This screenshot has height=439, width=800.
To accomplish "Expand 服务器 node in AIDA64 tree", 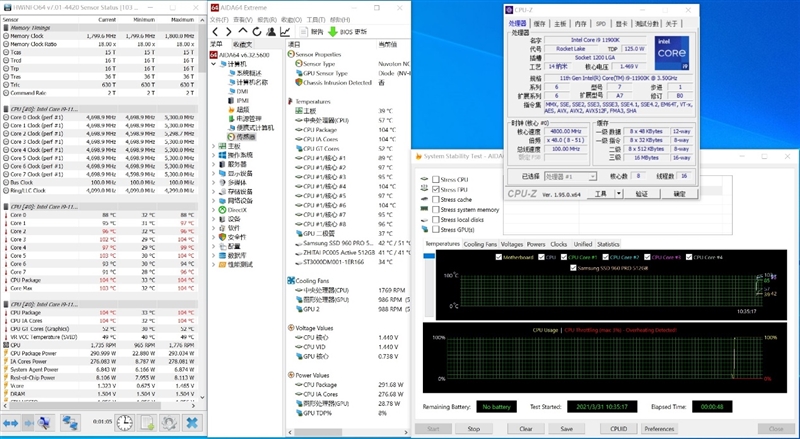I will 213,164.
